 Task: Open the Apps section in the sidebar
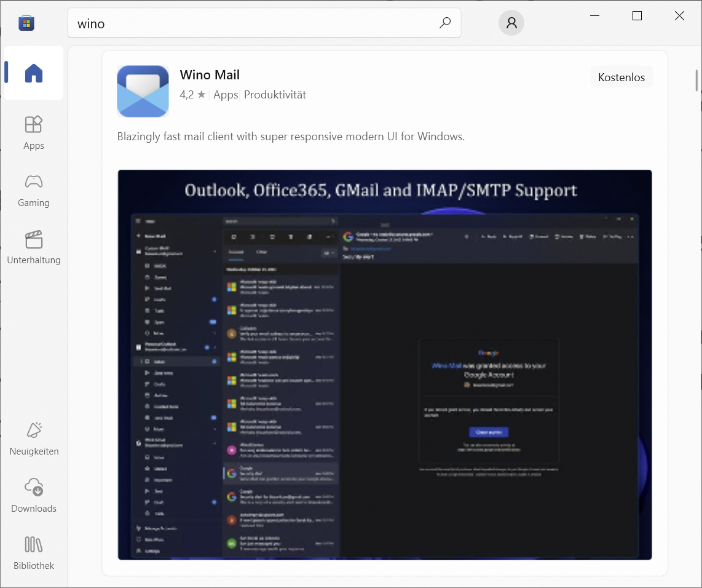coord(34,132)
